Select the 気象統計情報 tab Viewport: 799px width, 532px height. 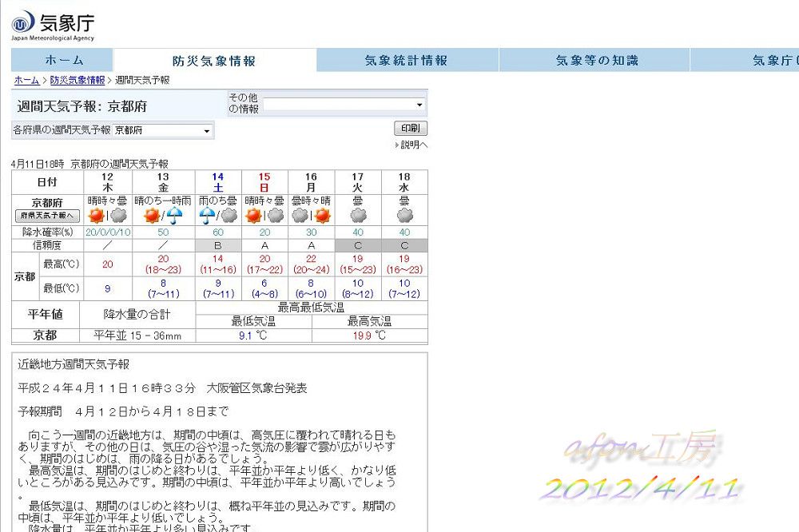click(406, 61)
